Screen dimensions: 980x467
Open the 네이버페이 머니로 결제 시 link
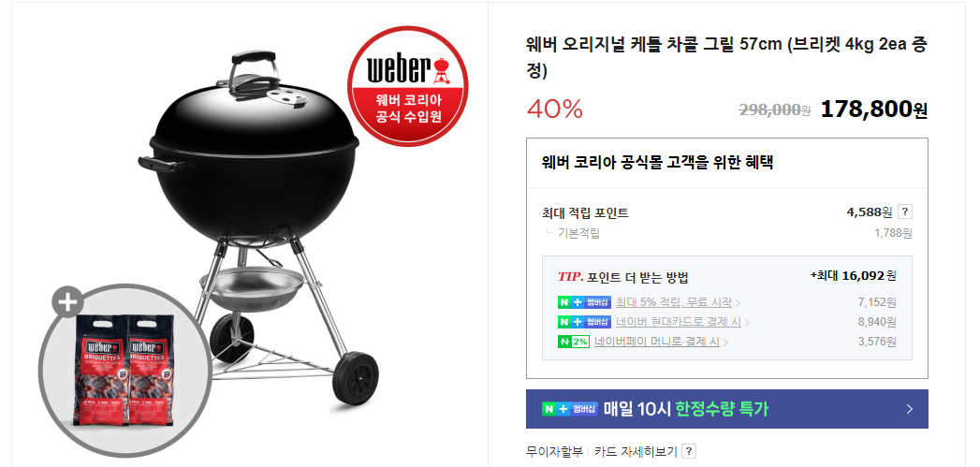click(657, 342)
